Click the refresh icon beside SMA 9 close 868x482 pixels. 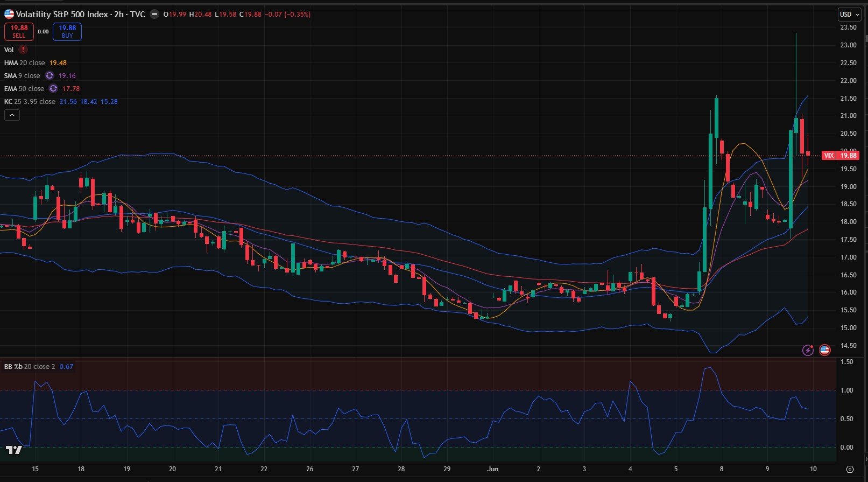[x=50, y=76]
